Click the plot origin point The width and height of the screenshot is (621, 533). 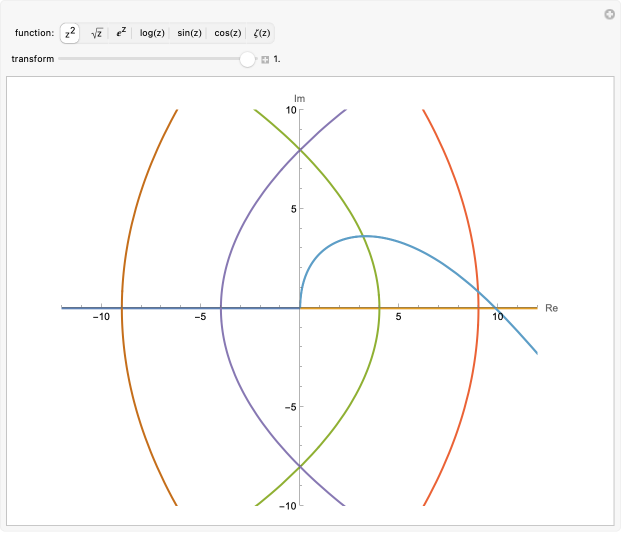[300, 308]
